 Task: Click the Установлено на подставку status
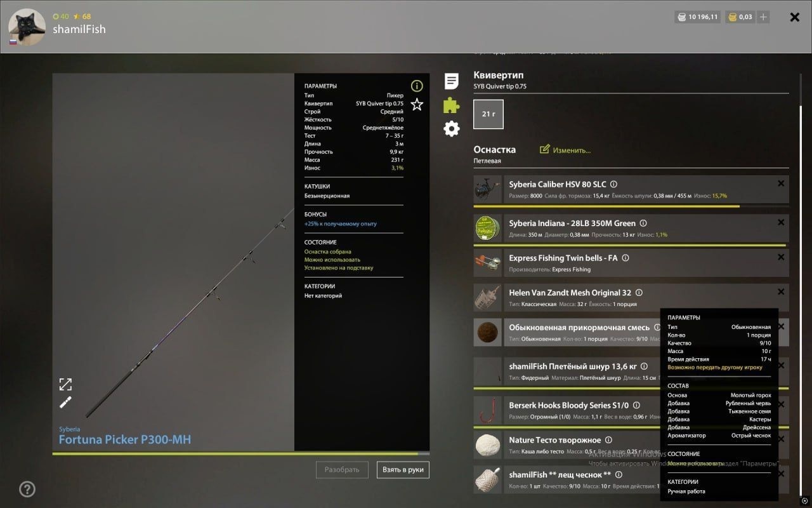click(339, 268)
